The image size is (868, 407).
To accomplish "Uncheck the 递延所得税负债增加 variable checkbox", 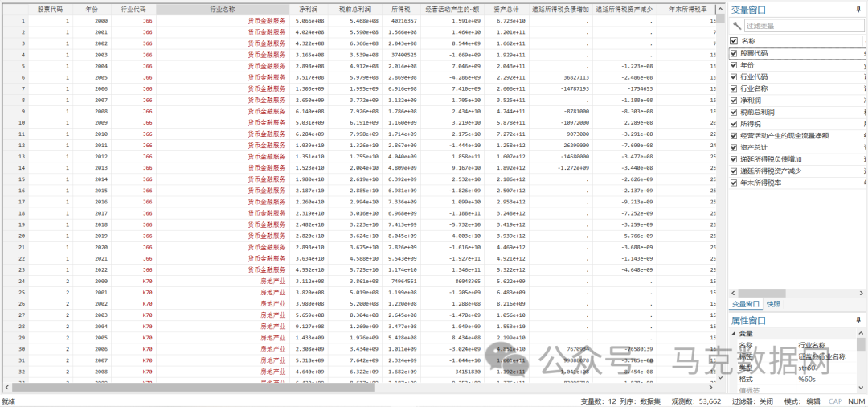I will pyautogui.click(x=734, y=159).
